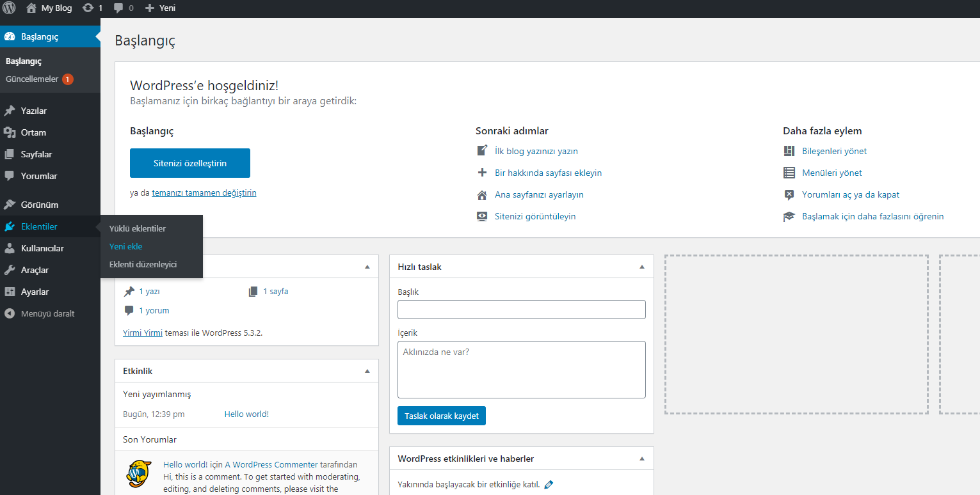
Task: Click the My Blog site name
Action: (x=57, y=8)
